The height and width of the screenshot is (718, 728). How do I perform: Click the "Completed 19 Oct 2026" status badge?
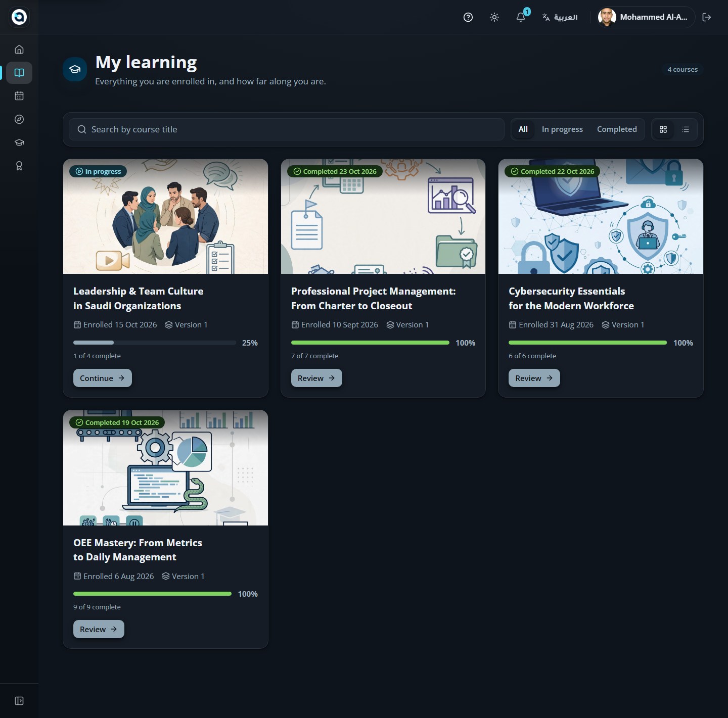point(117,422)
